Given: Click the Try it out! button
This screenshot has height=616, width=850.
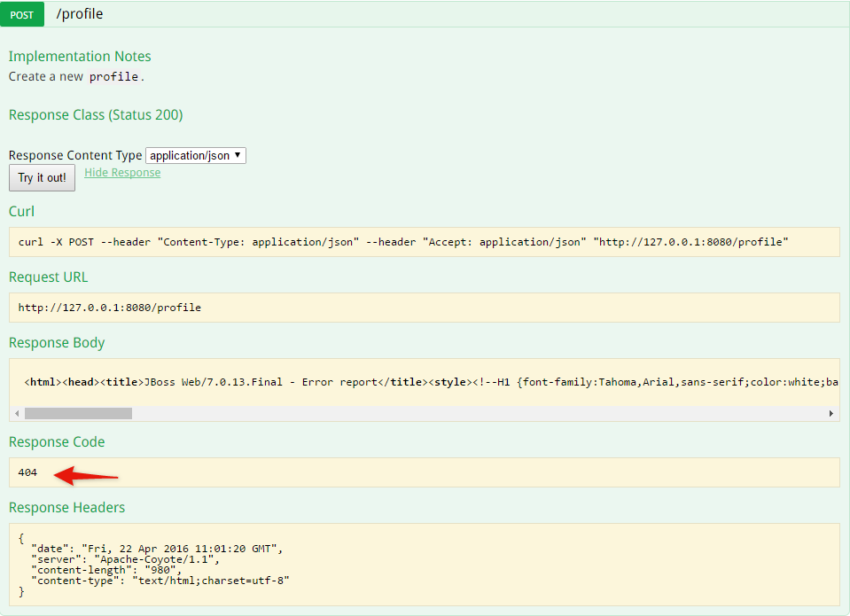Looking at the screenshot, I should 42,178.
